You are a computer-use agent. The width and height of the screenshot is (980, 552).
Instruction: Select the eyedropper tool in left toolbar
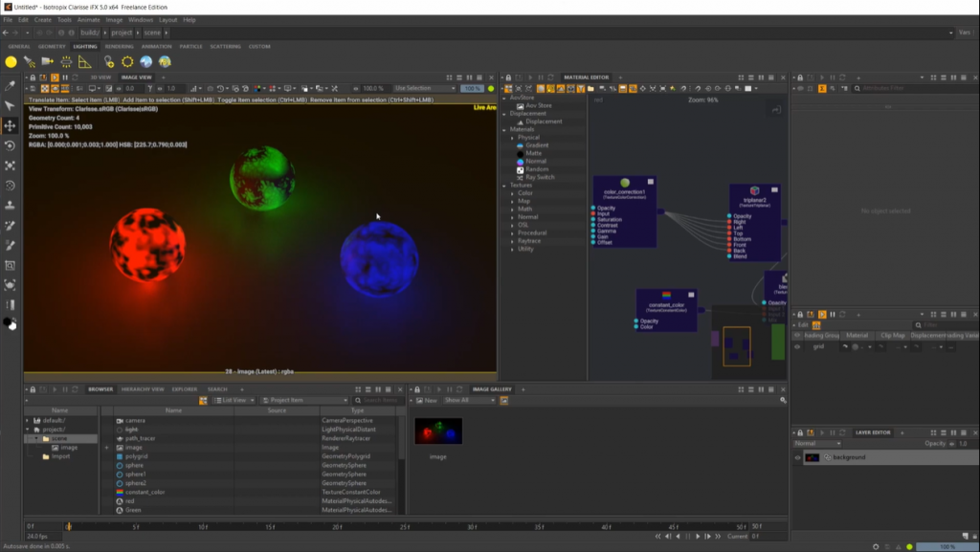coord(11,85)
